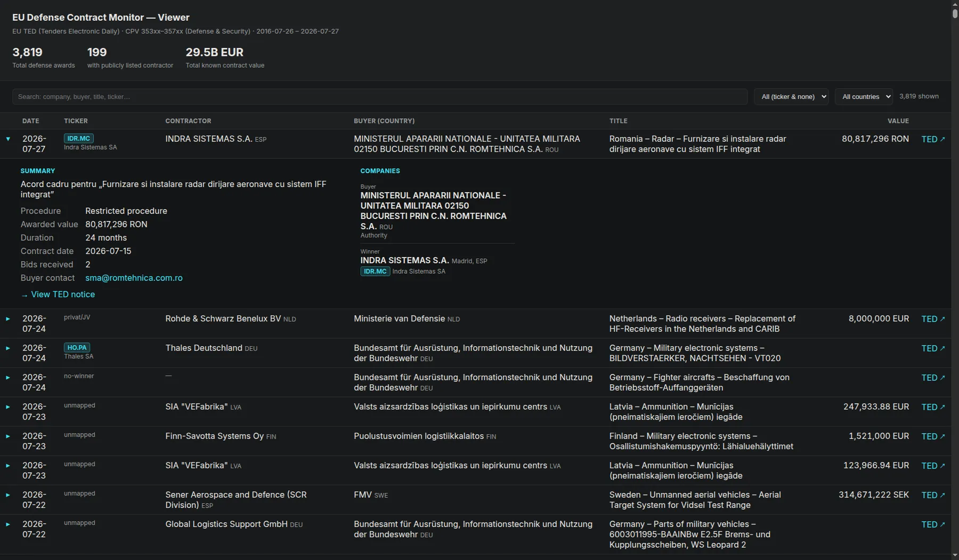This screenshot has width=959, height=560.
Task: Open TED link for Indra Sistemas row
Action: pyautogui.click(x=933, y=139)
